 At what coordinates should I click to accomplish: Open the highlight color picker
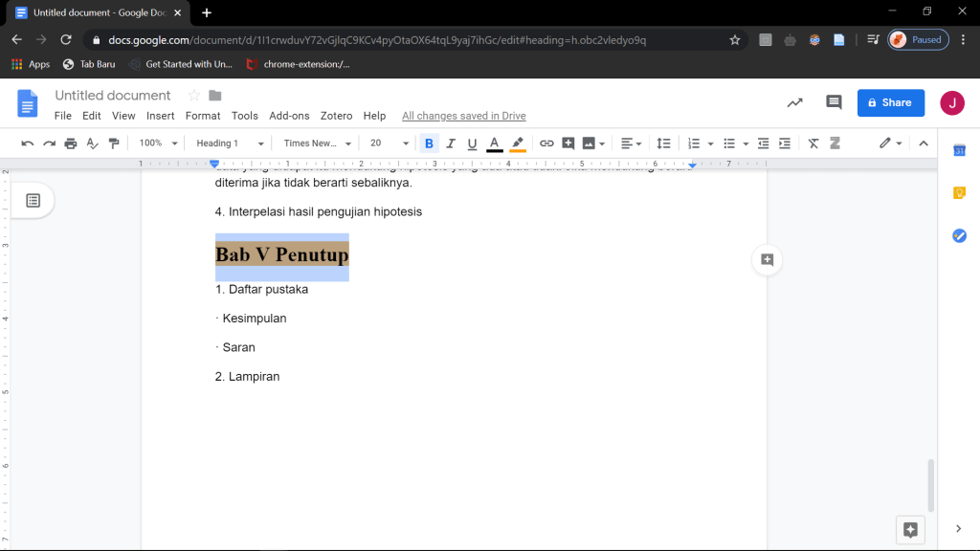click(x=518, y=143)
